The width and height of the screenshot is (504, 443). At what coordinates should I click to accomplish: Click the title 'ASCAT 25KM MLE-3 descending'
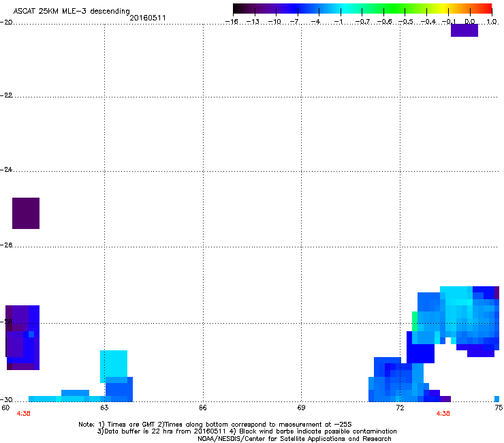[x=72, y=12]
